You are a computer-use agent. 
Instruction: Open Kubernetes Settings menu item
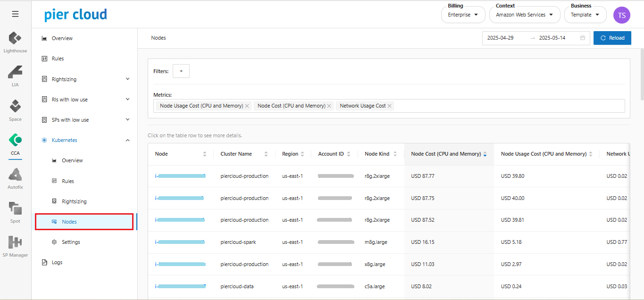pyautogui.click(x=71, y=242)
